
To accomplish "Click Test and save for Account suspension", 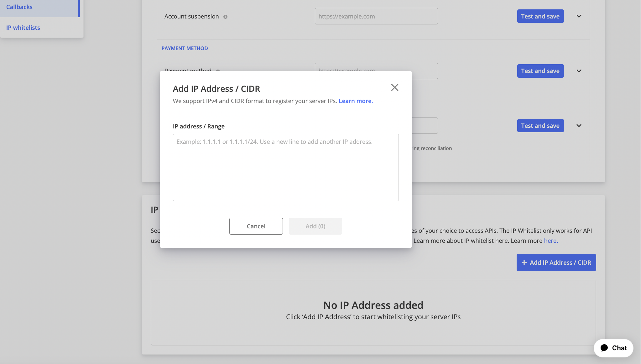I will (x=540, y=16).
